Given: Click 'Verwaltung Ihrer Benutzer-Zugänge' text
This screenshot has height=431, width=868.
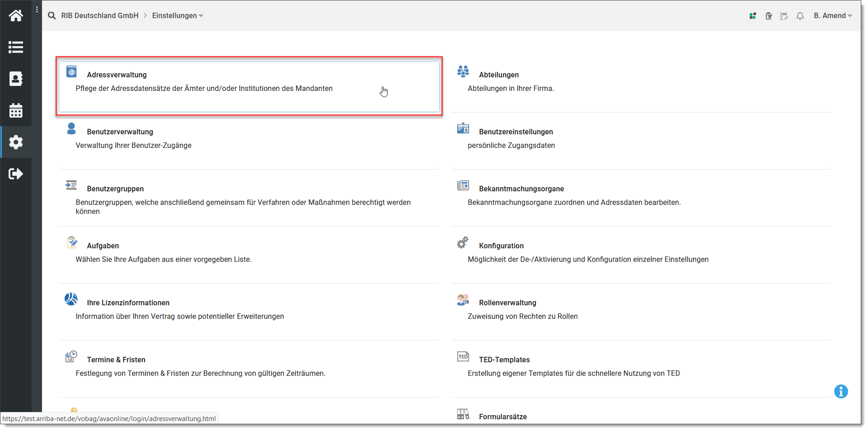Looking at the screenshot, I should pos(134,145).
